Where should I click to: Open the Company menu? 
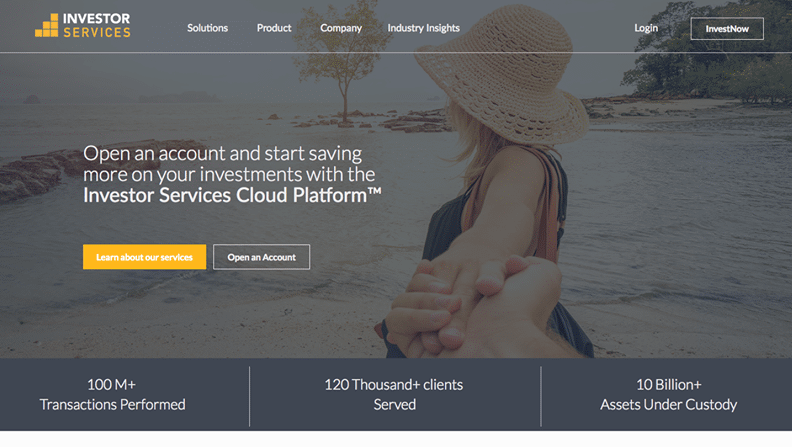341,28
